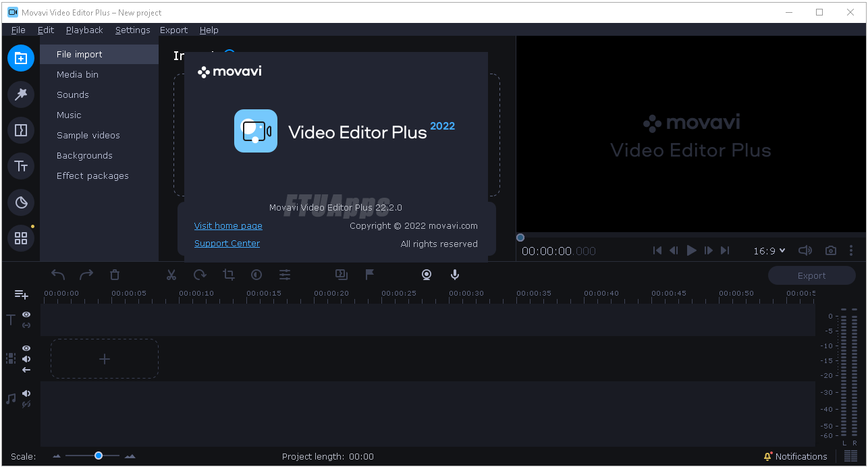
Task: Skip to previous clip in the player
Action: coord(657,250)
